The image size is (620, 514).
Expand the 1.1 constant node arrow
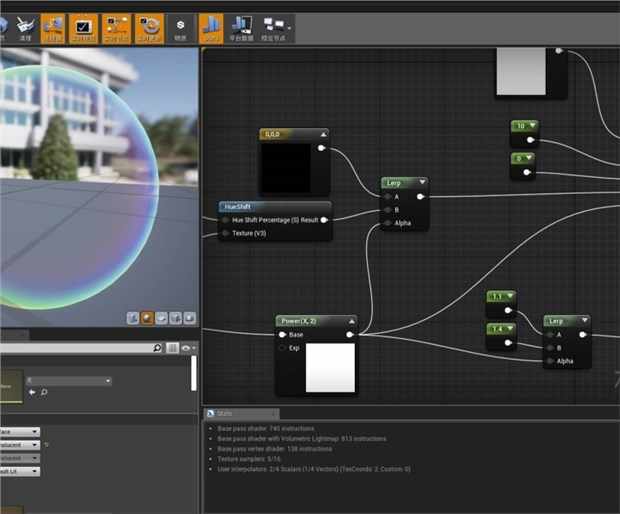[510, 296]
